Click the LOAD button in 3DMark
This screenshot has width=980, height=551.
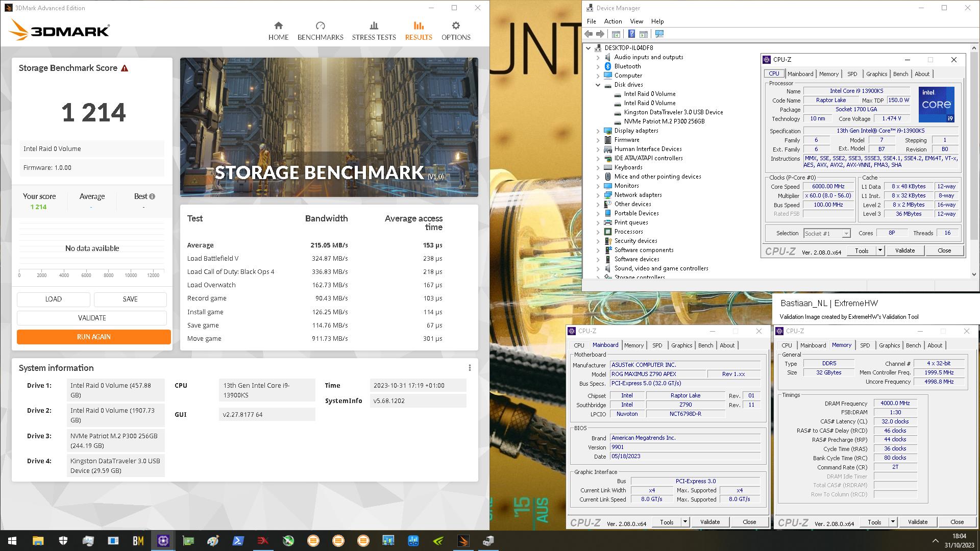(54, 299)
